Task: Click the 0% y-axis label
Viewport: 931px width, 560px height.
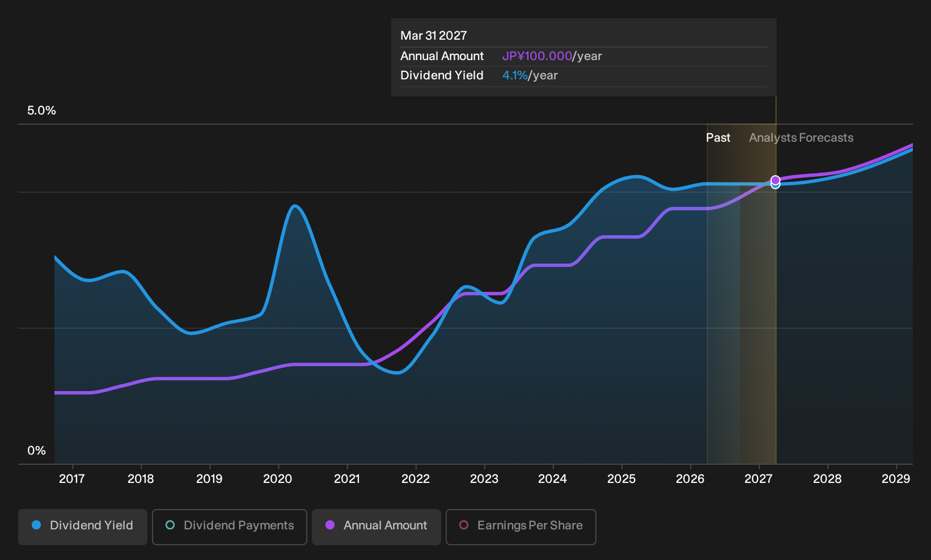Action: (36, 451)
